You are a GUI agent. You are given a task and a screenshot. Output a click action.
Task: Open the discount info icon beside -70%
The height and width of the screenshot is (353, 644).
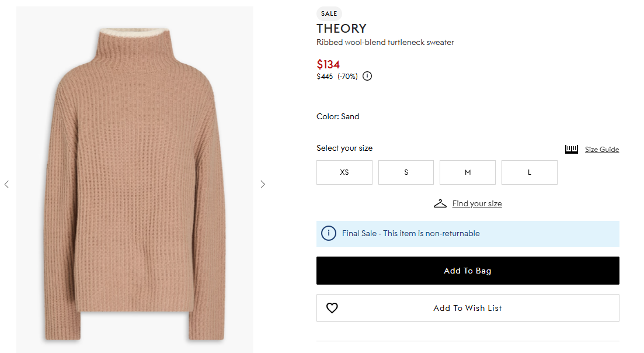367,76
